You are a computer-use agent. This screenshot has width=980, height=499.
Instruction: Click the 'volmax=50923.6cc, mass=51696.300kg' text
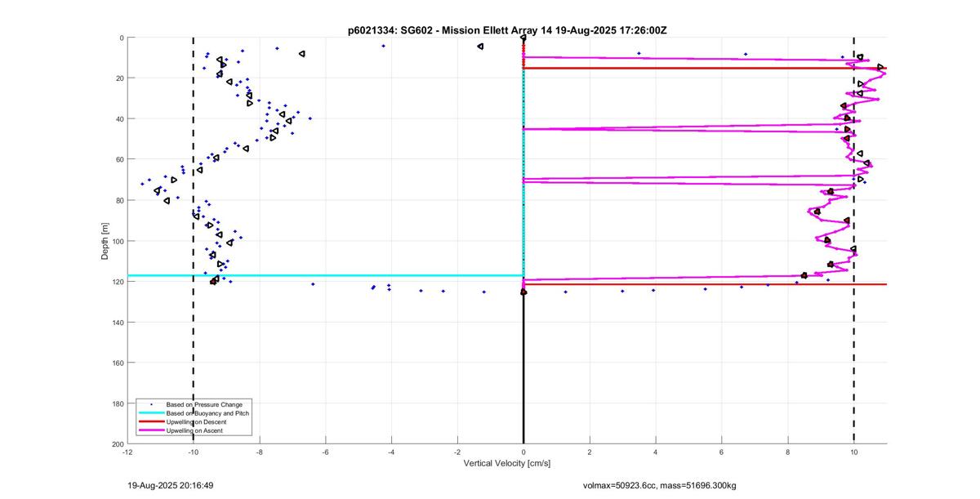(659, 485)
